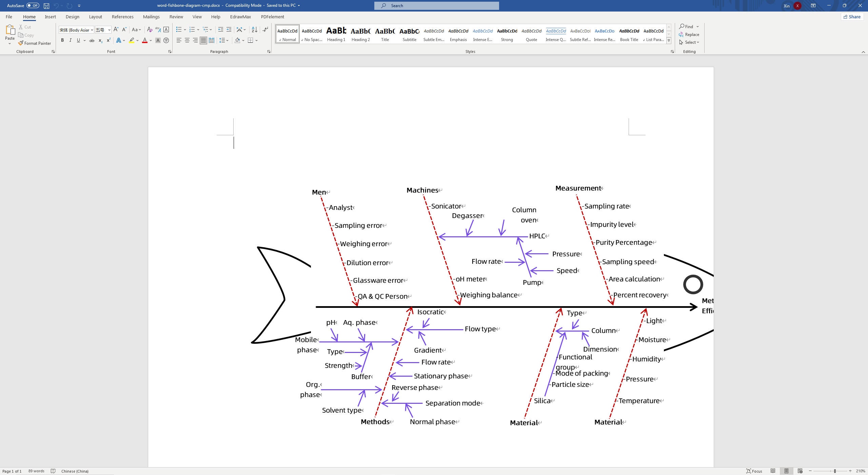The width and height of the screenshot is (868, 475).
Task: Select the Format Painter tool
Action: point(35,43)
